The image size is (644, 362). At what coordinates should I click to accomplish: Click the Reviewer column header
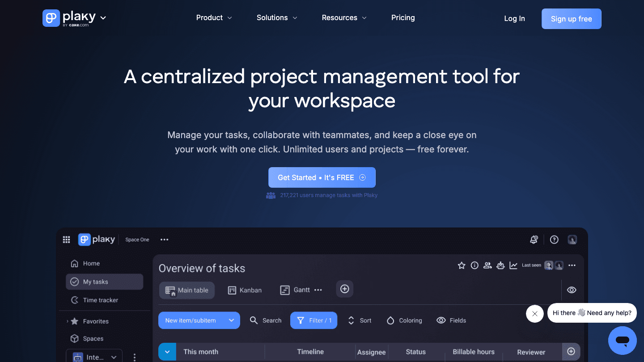(x=531, y=352)
